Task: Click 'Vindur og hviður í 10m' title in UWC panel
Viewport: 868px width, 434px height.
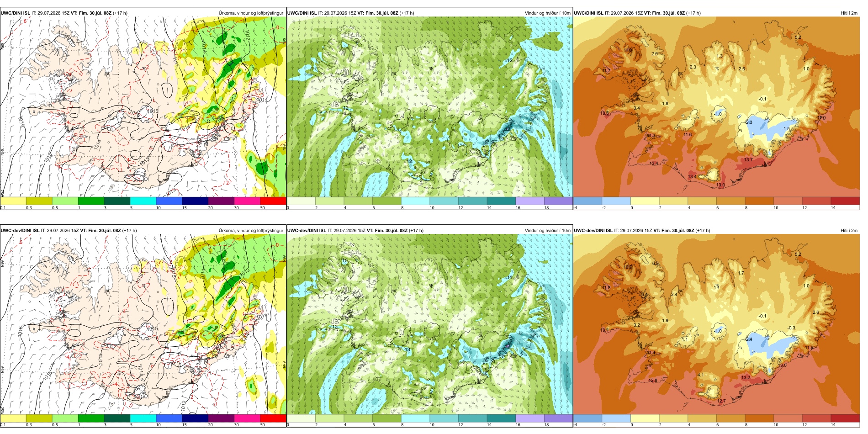Action: 547,13
